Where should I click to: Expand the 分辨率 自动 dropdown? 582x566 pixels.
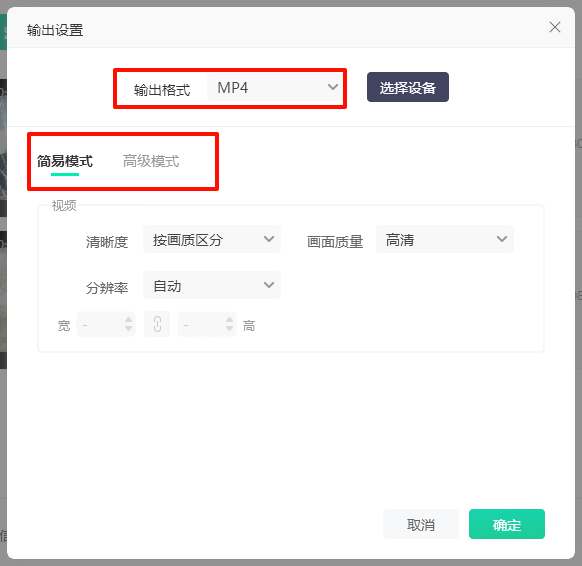(212, 285)
